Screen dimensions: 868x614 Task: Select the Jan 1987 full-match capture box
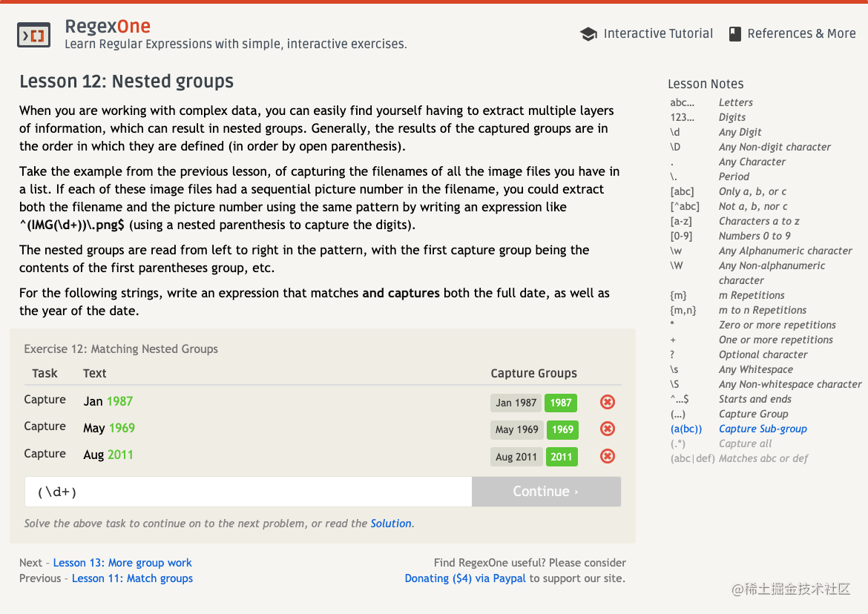516,402
